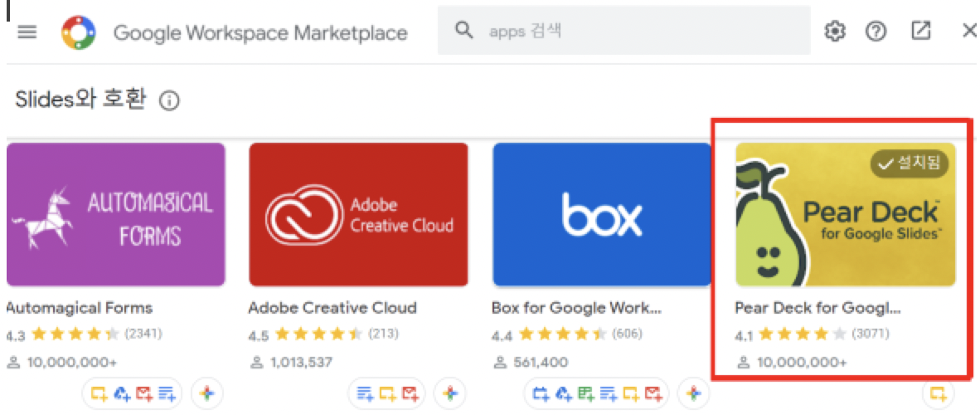Open the Automagical Forms banner image

coord(115,215)
